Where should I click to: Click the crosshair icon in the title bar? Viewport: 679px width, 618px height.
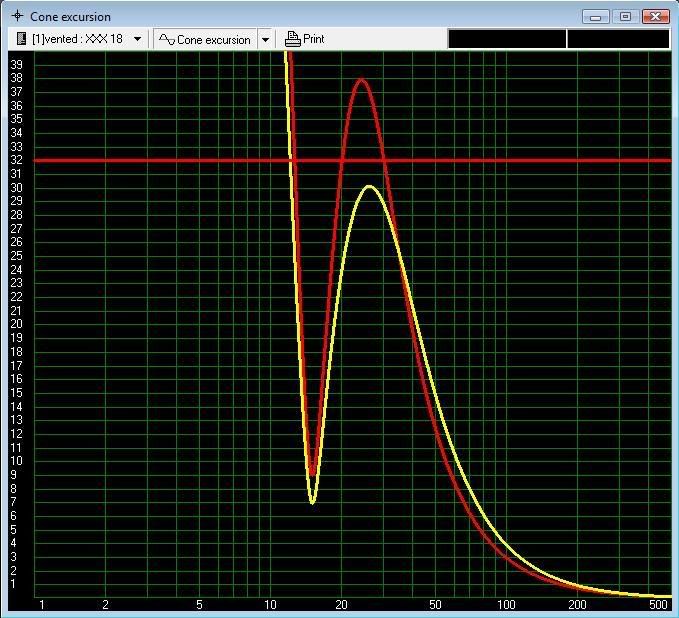tap(17, 16)
